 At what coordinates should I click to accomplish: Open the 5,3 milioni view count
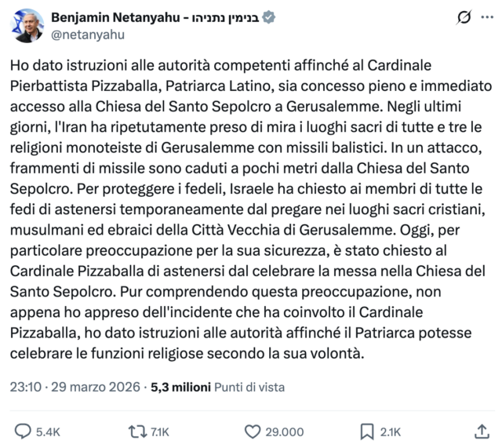pyautogui.click(x=180, y=387)
